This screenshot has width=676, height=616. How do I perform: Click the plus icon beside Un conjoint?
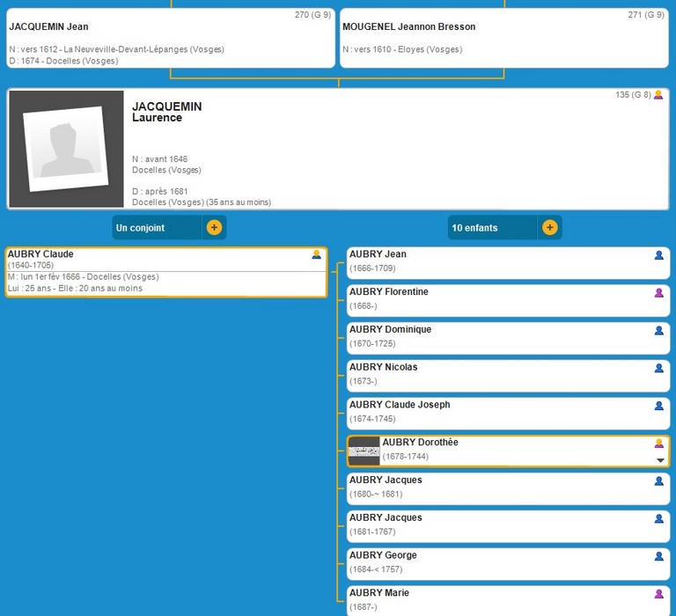214,228
